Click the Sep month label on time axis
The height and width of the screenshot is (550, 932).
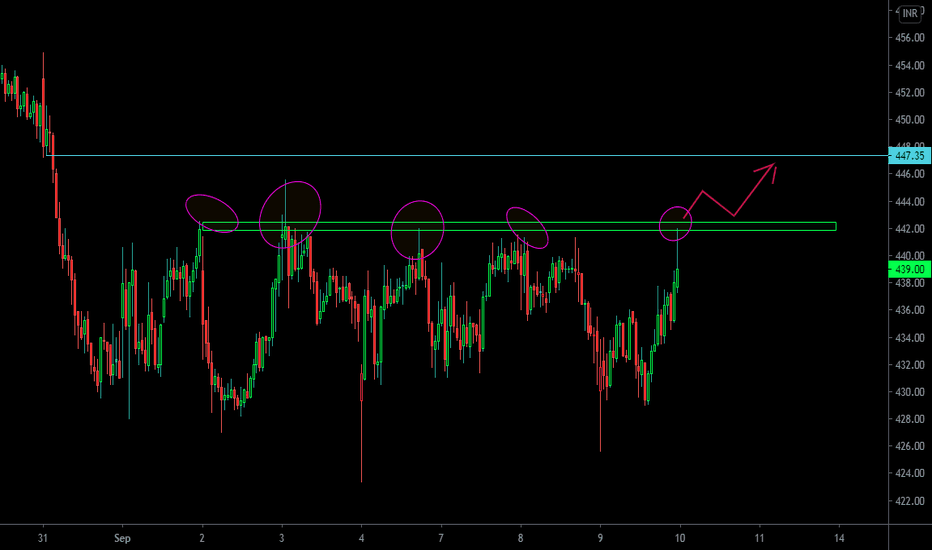click(122, 538)
